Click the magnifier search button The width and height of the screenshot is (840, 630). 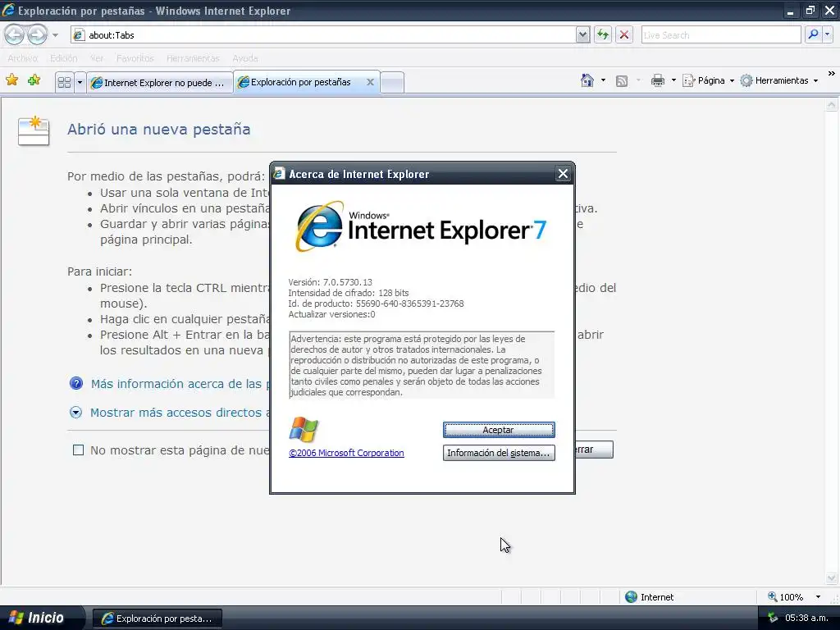pyautogui.click(x=813, y=34)
